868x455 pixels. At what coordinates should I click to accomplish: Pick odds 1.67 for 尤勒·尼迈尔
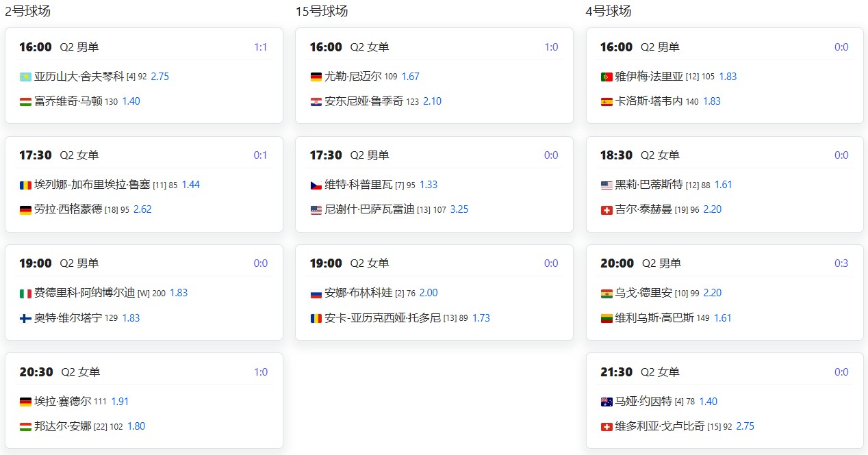[x=411, y=77]
